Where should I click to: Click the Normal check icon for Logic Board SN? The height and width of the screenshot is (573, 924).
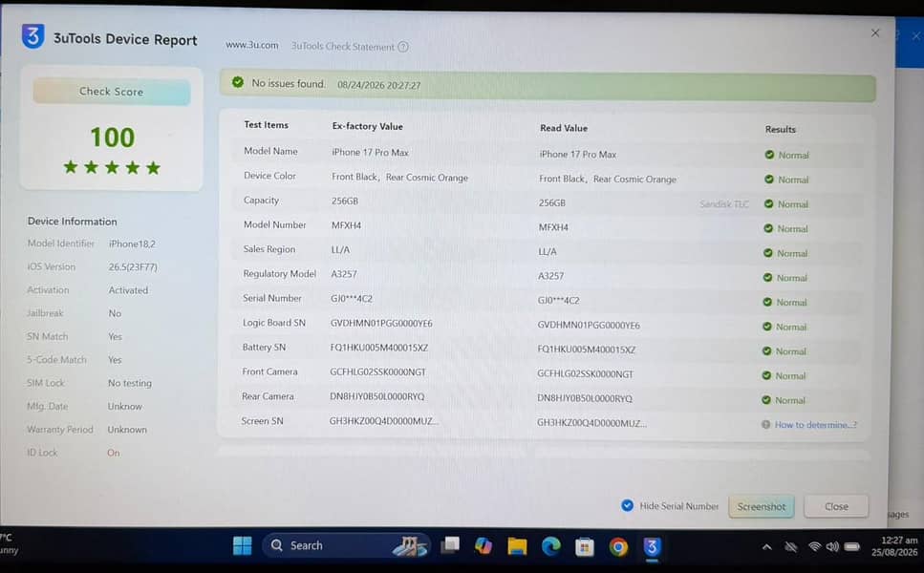point(766,327)
